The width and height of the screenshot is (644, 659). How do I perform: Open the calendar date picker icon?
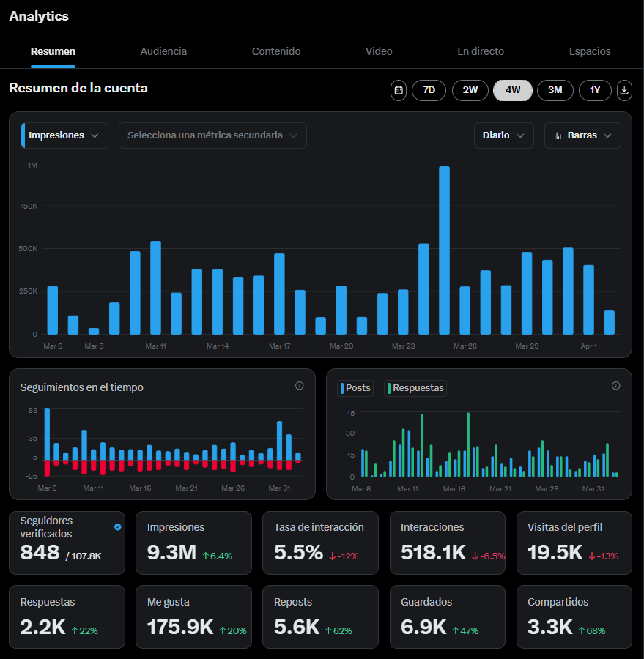pos(399,90)
